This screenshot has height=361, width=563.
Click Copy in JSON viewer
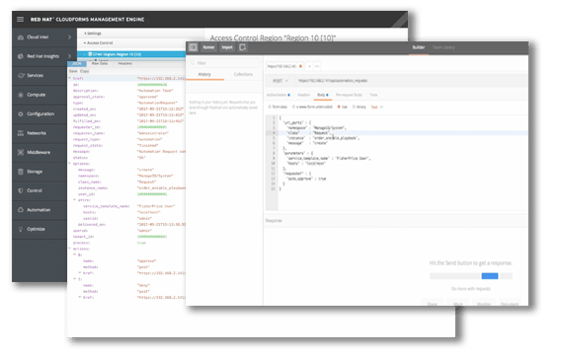(x=84, y=71)
